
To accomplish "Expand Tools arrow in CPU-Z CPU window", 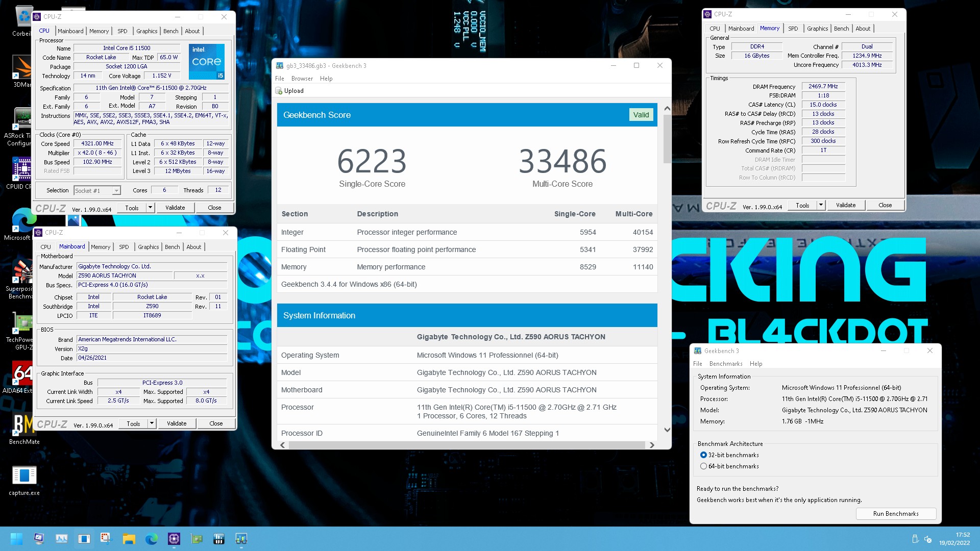I will pos(151,208).
